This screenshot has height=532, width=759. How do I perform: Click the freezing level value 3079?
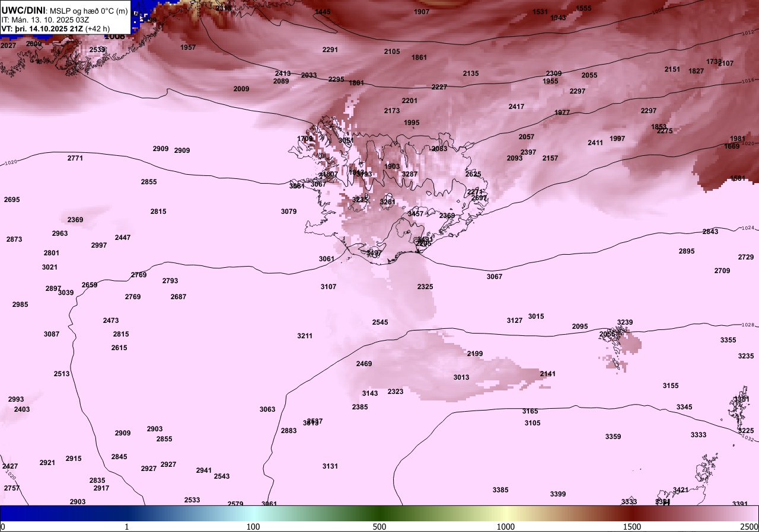[289, 211]
